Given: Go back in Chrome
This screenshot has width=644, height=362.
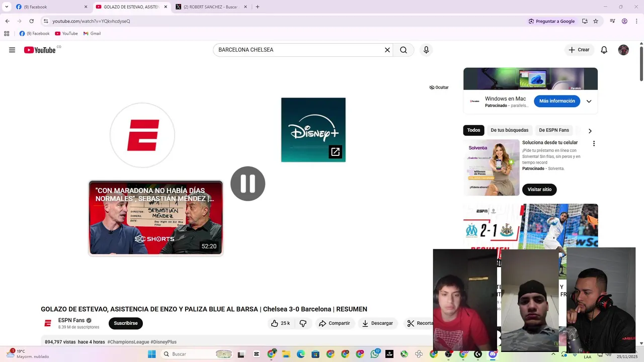Looking at the screenshot, I should pos(7,21).
